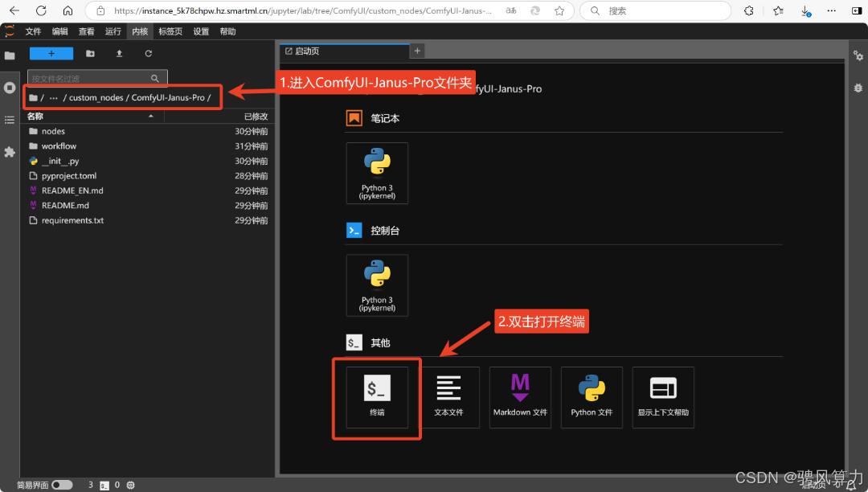Refresh the file list
This screenshot has height=492, width=868.
pyautogui.click(x=149, y=53)
